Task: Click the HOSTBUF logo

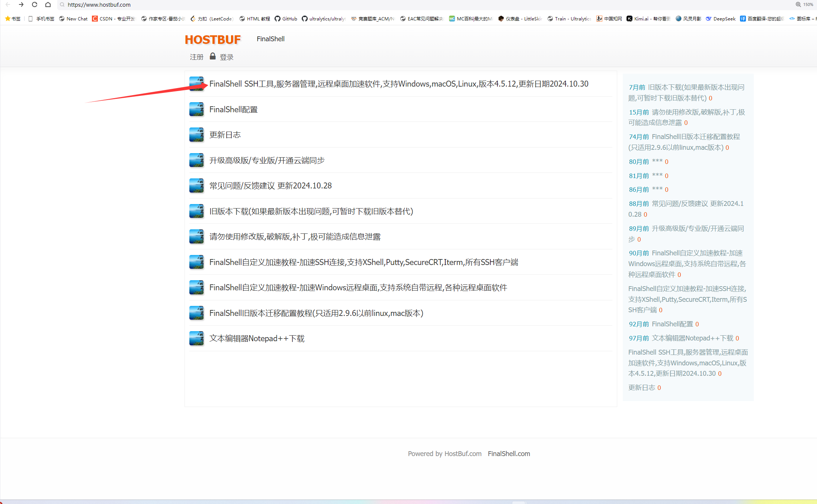Action: (212, 39)
